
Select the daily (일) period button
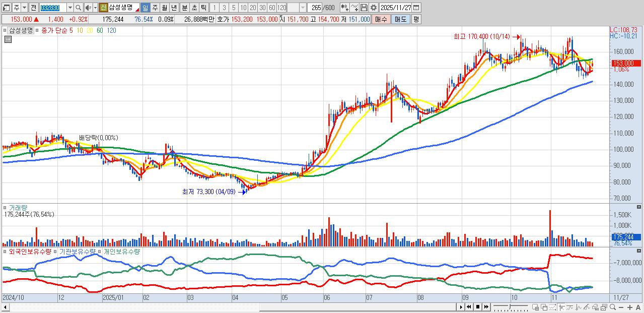coord(145,8)
